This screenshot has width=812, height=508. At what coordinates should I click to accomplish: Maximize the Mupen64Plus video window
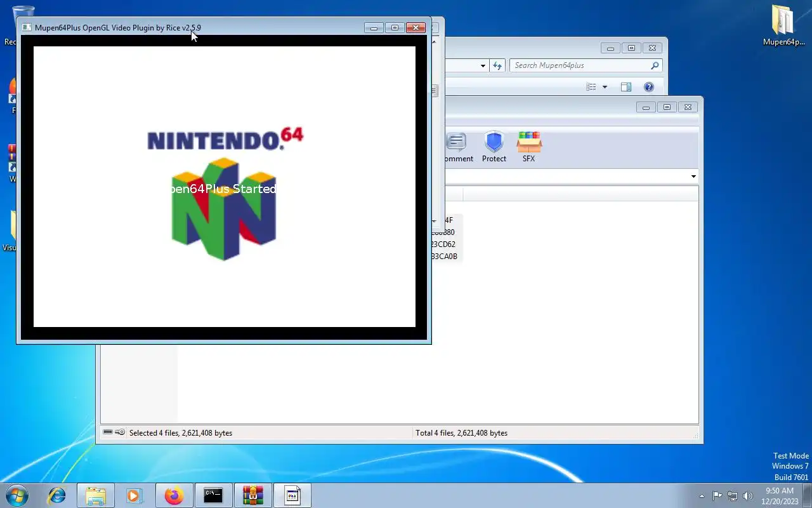(x=395, y=28)
